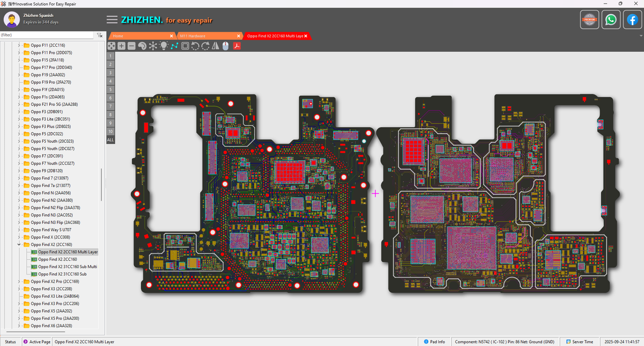Rotate the board clockwise
644x346 pixels.
205,46
